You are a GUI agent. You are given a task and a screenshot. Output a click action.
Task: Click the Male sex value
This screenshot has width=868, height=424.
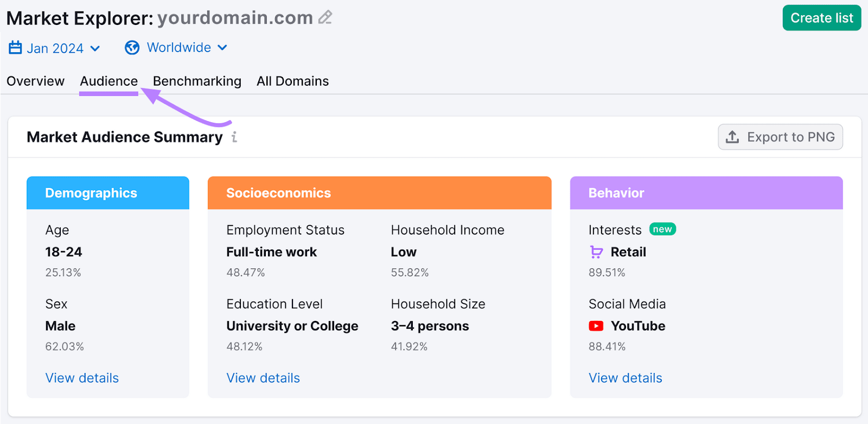[60, 326]
